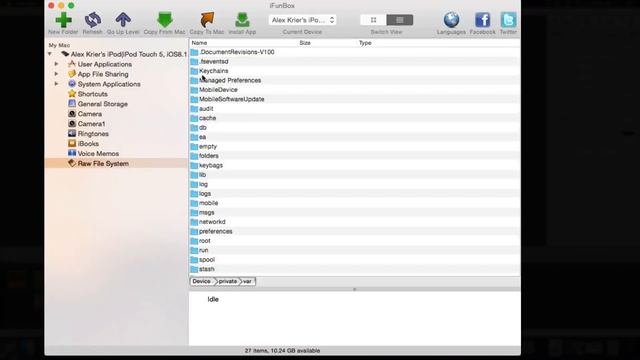Click the New Folder green plus icon
The height and width of the screenshot is (360, 640).
click(x=63, y=20)
